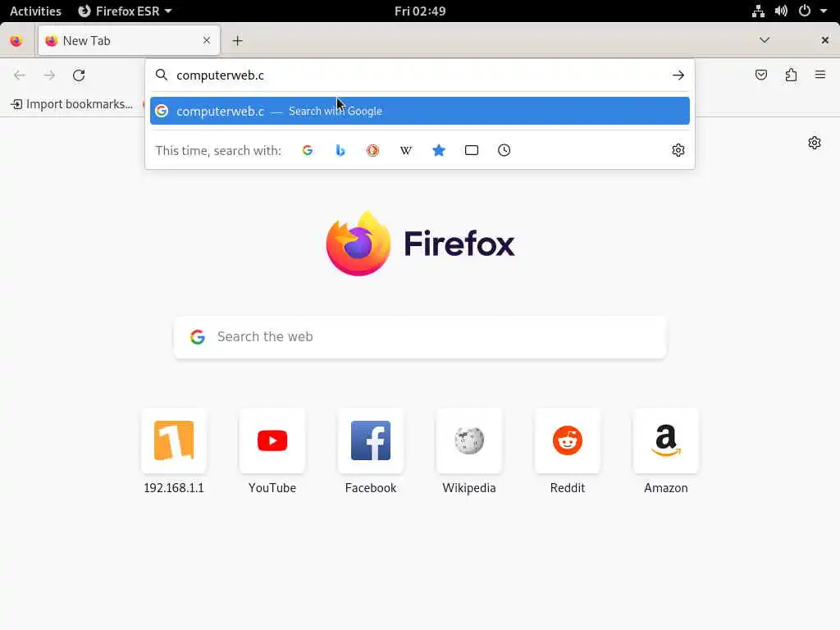
Task: Go forward using the forward arrow
Action: [49, 75]
